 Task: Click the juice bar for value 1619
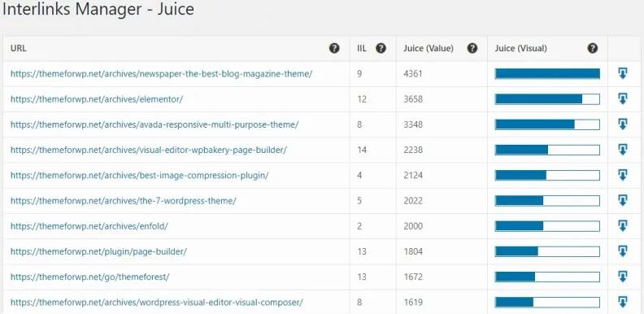547,303
